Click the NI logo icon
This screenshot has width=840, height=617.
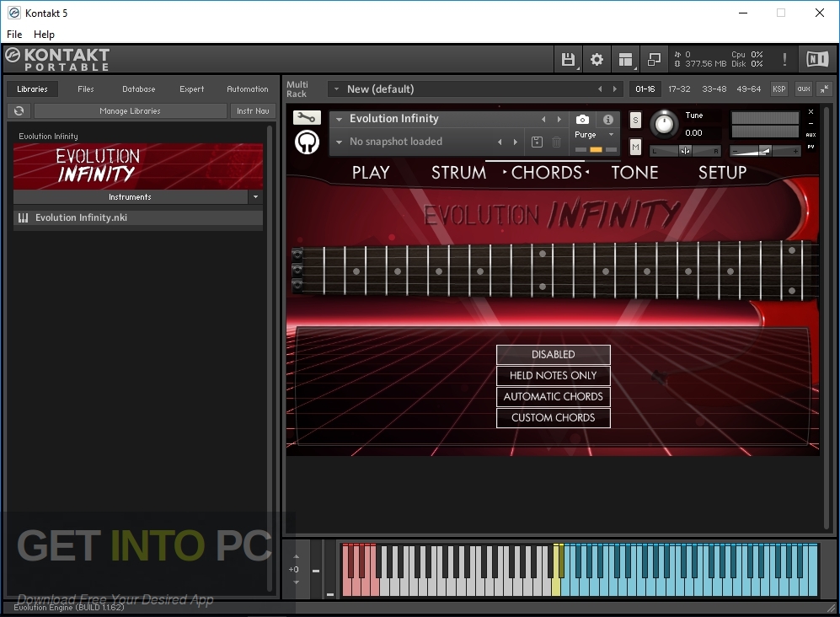(817, 59)
